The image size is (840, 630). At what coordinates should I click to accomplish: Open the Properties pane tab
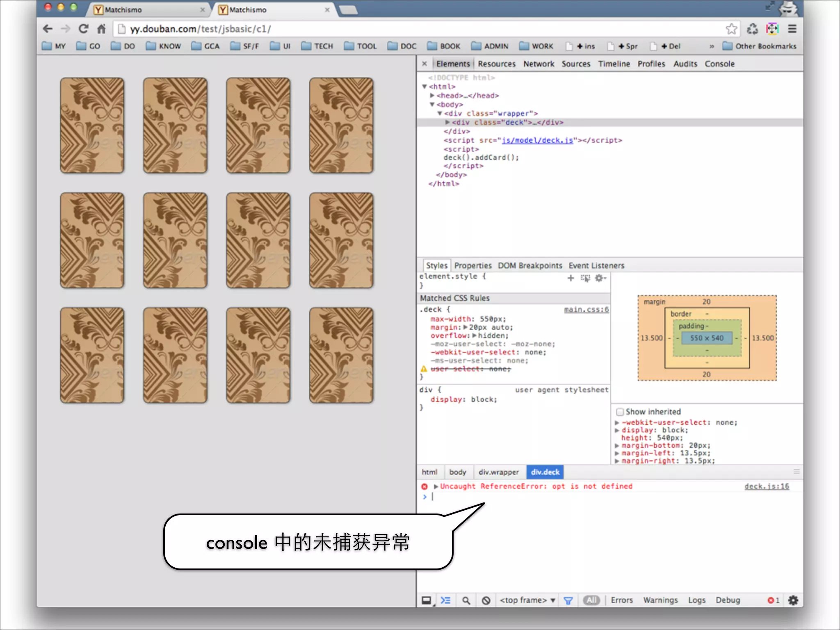[472, 265]
